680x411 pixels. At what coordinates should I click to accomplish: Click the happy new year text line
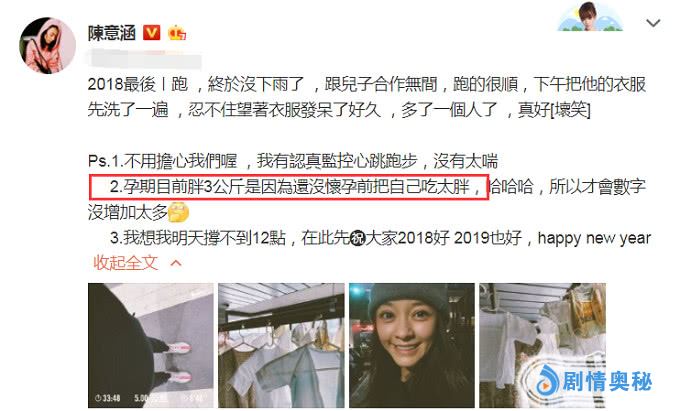594,238
